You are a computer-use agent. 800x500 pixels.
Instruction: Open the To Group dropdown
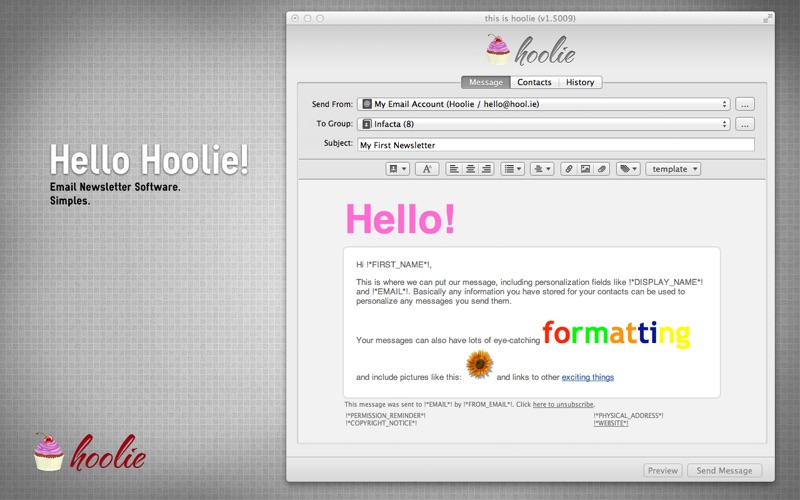tap(543, 124)
